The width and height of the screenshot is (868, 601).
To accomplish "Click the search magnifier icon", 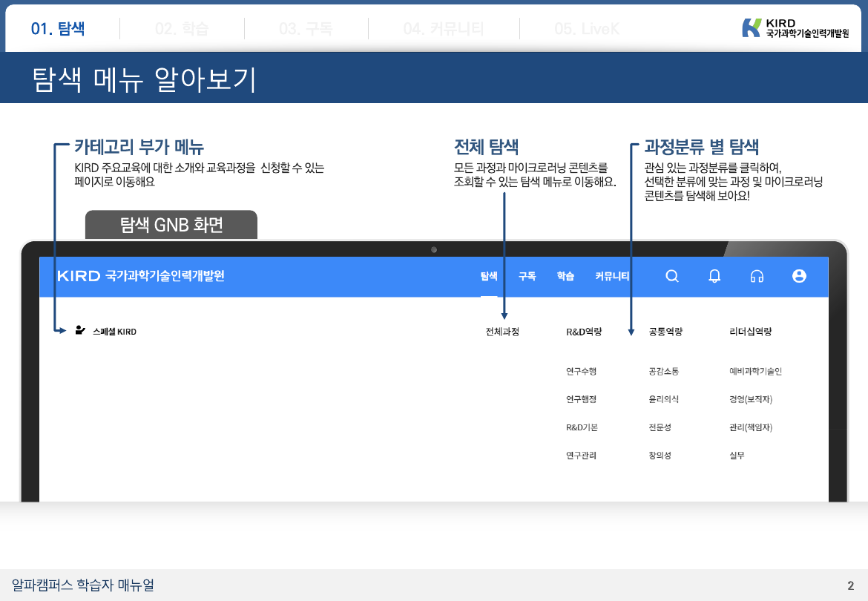I will pyautogui.click(x=672, y=276).
